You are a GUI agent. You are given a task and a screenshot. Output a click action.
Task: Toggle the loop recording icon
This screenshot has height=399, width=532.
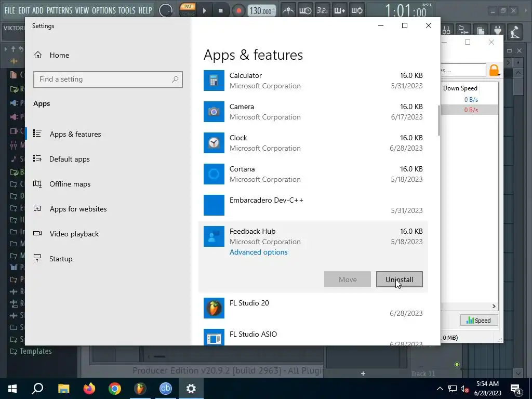(x=356, y=10)
